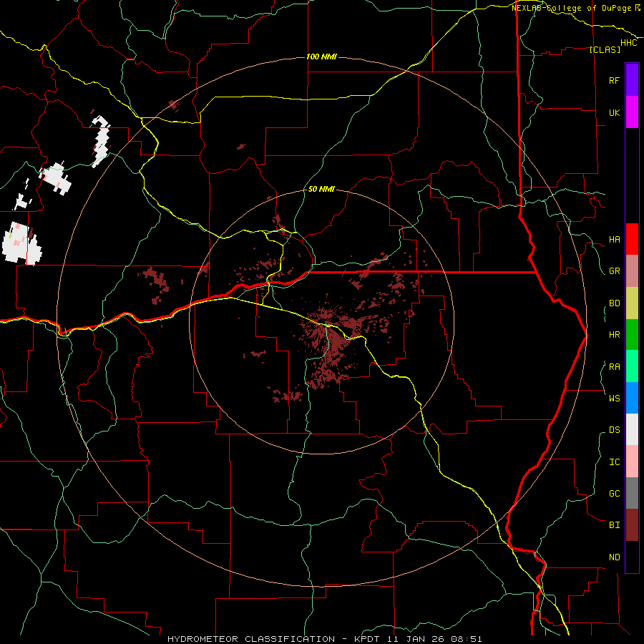Click the DS legend label
Viewport: 644px width, 644px height.
(x=614, y=430)
